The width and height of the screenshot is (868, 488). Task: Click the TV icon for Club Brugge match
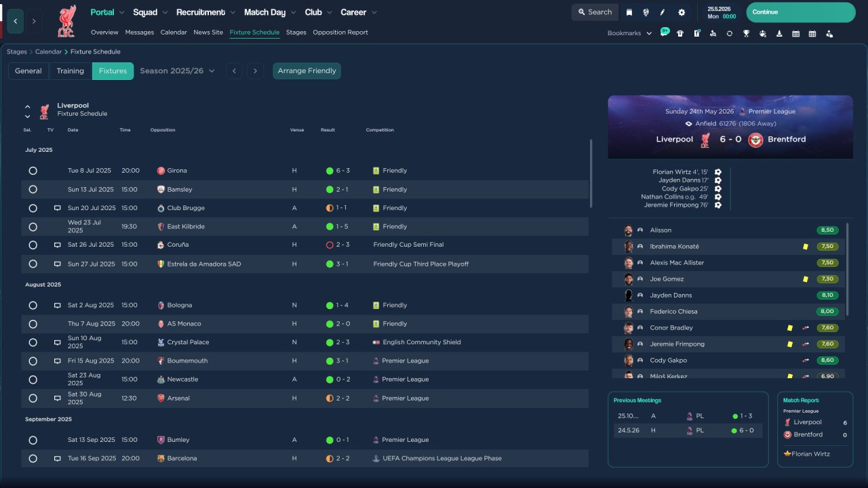point(58,208)
